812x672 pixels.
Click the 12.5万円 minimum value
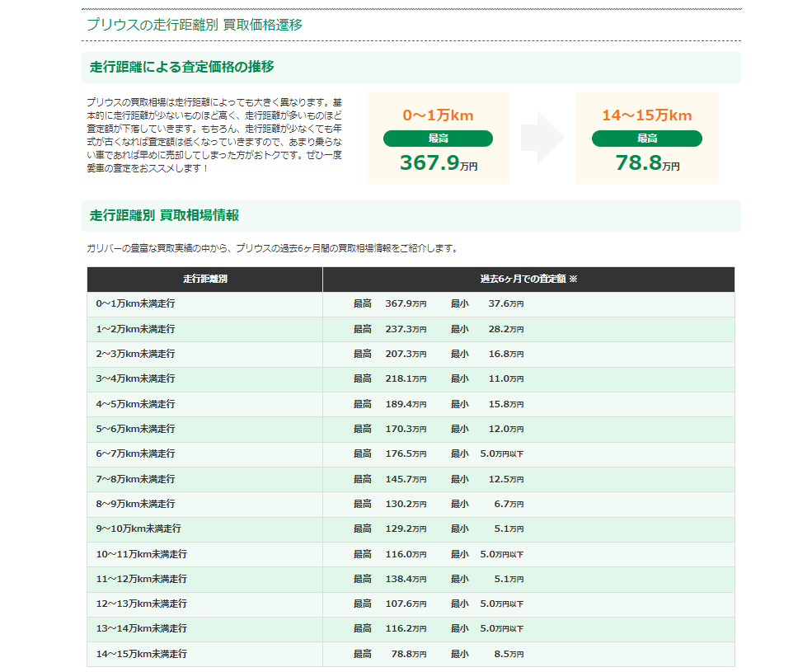point(506,480)
